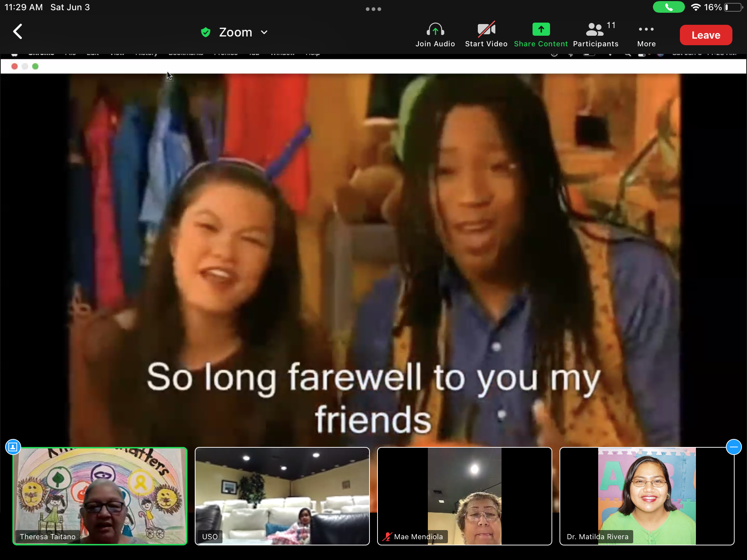This screenshot has width=747, height=560.
Task: Tap the participants count number 11
Action: point(611,25)
